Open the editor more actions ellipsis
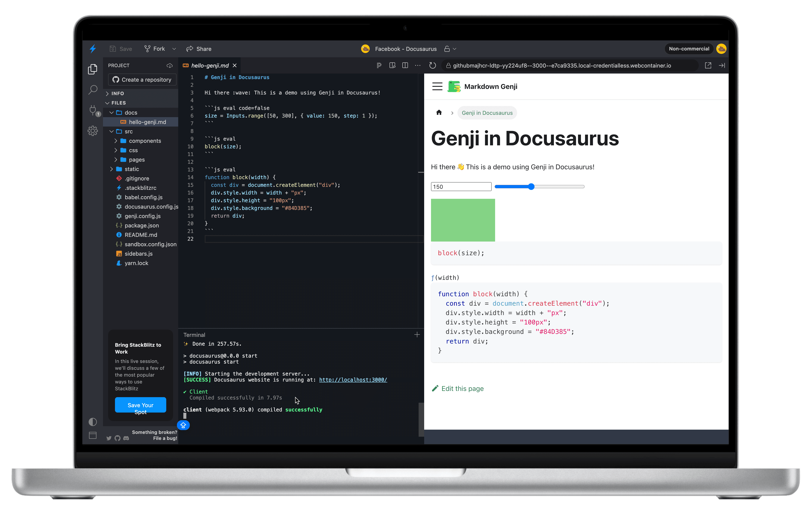Image resolution: width=812 pixels, height=513 pixels. click(x=418, y=65)
